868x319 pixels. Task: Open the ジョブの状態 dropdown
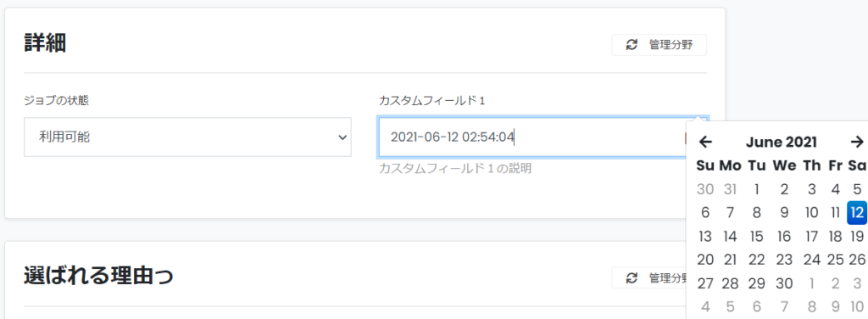pyautogui.click(x=187, y=137)
